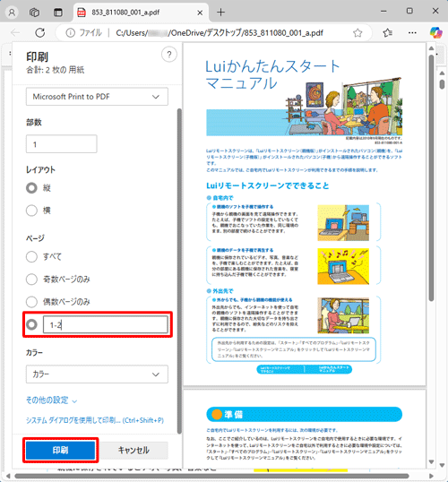
Task: Click the print dialog help icon
Action: tap(169, 55)
